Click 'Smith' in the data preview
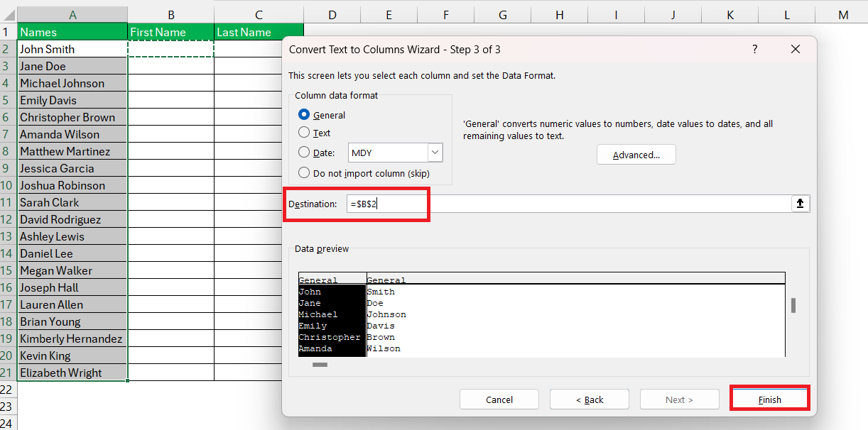This screenshot has height=430, width=868. point(381,292)
